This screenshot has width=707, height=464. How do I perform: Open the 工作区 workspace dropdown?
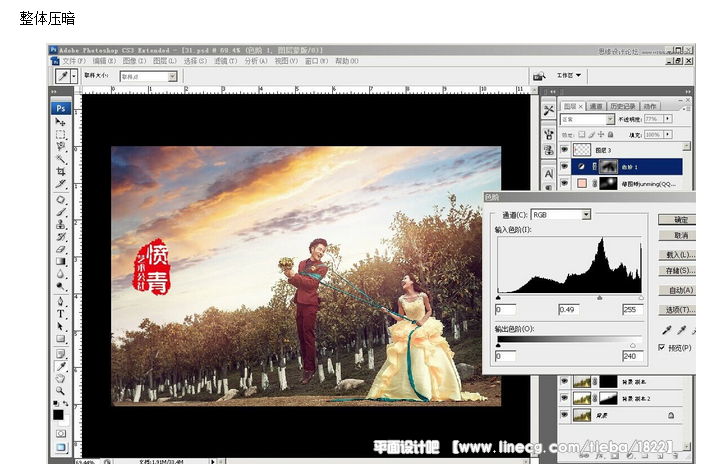569,75
